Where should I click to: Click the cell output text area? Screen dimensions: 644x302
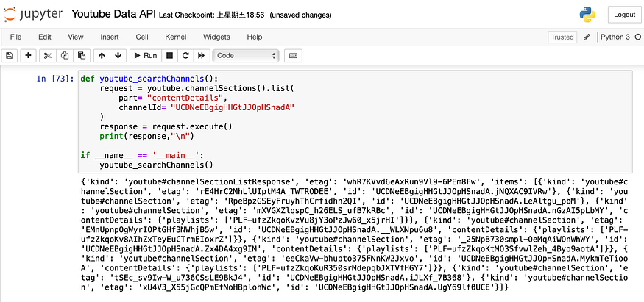coord(355,235)
